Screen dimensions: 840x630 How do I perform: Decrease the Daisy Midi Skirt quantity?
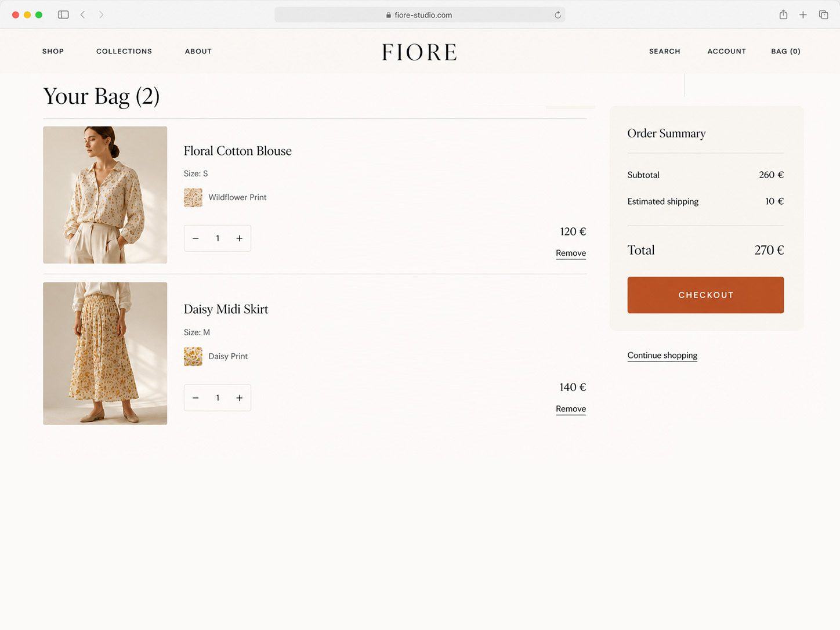click(195, 398)
